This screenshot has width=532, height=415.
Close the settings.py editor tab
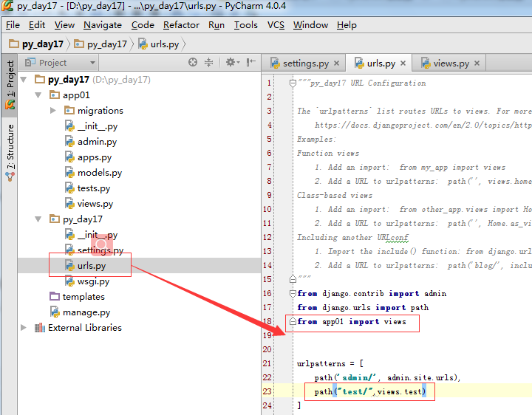pos(336,64)
